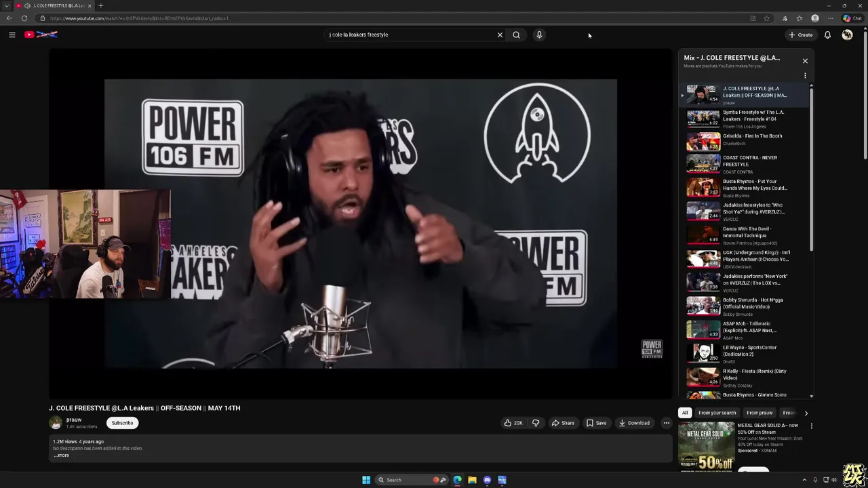
Task: Open the notifications bell
Action: 827,35
